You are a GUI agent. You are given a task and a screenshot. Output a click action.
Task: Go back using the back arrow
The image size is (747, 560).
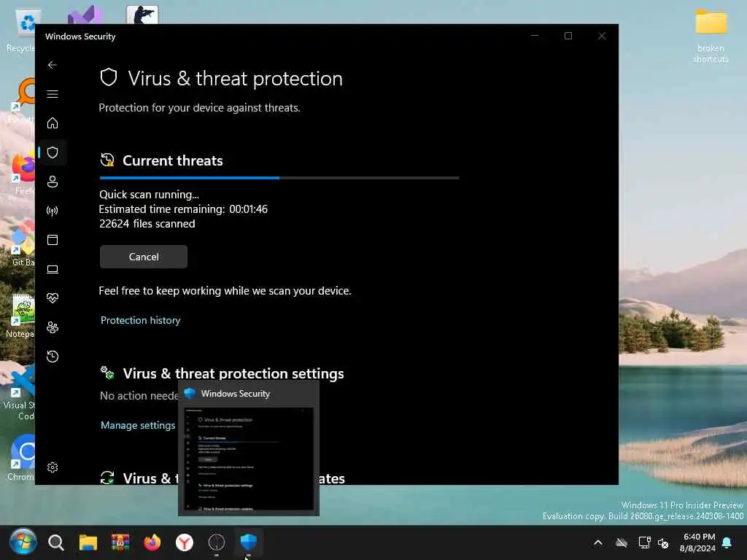(x=53, y=65)
